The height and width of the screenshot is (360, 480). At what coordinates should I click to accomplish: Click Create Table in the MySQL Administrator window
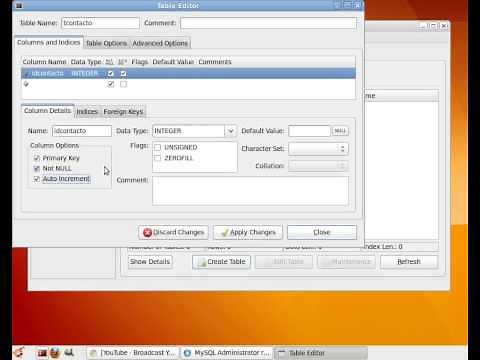[221, 262]
